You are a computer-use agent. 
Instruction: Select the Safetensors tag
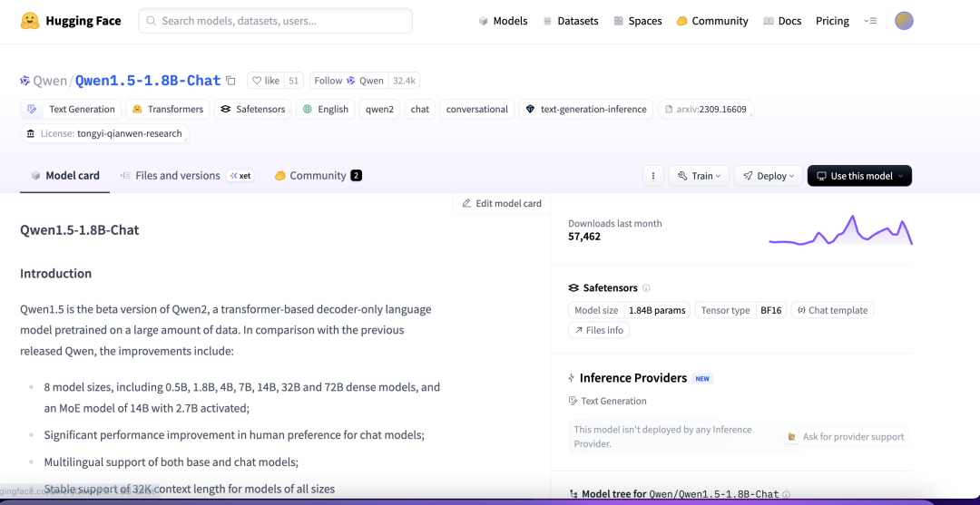pyautogui.click(x=253, y=109)
